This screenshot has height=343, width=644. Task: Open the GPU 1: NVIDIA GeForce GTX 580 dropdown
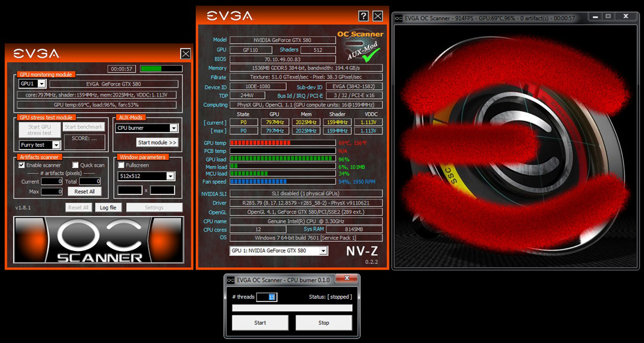(278, 251)
